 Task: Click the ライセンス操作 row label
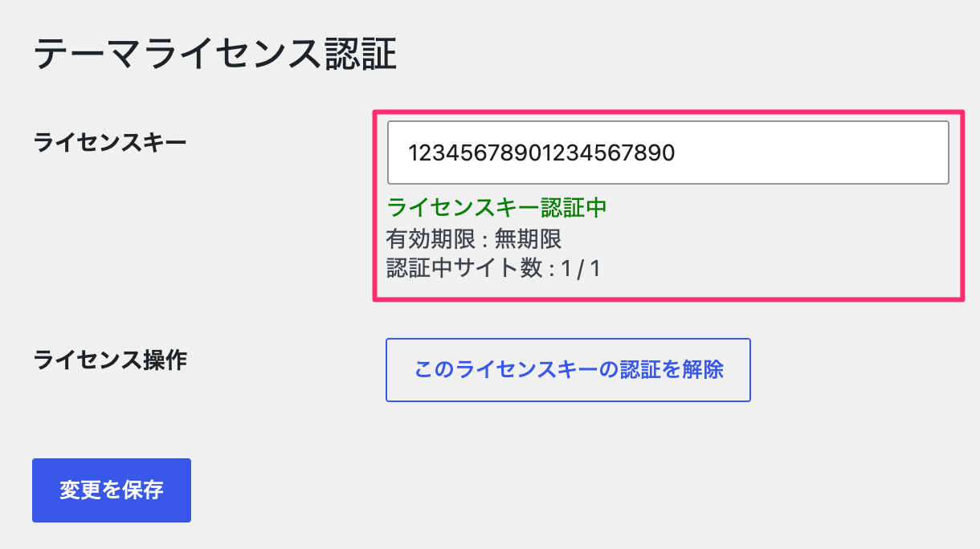[x=110, y=360]
